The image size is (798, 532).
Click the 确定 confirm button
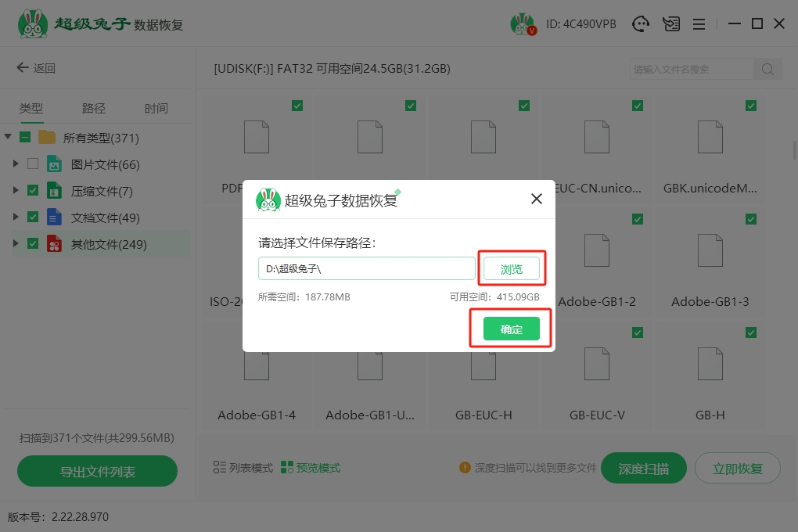(x=511, y=329)
